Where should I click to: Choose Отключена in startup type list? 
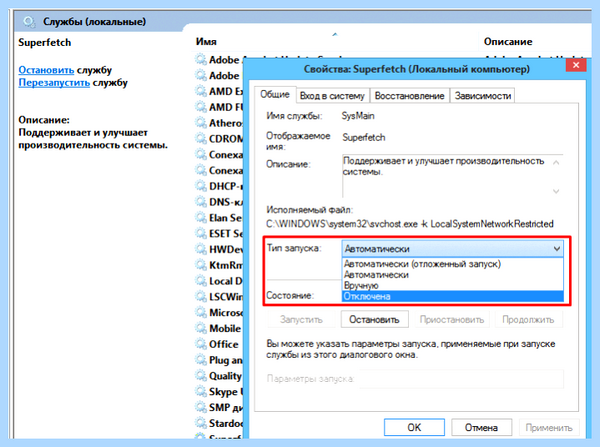pyautogui.click(x=453, y=296)
